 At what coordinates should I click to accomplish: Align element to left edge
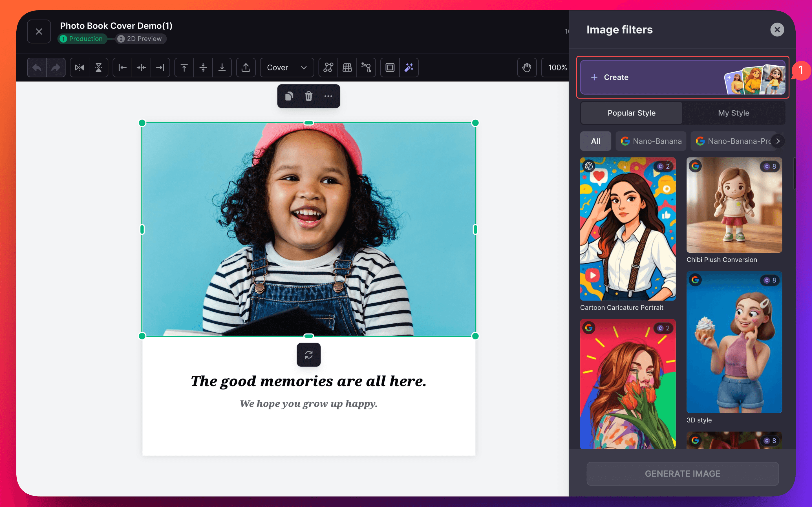122,67
